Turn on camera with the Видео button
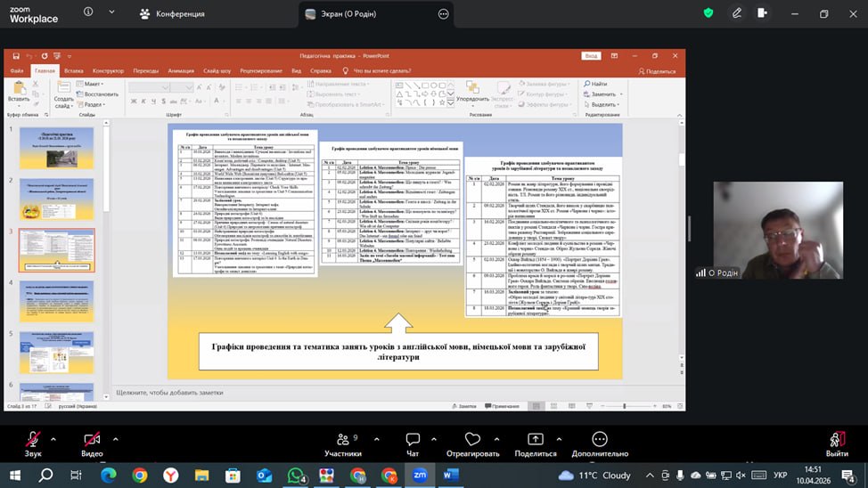The width and height of the screenshot is (868, 488). click(92, 440)
